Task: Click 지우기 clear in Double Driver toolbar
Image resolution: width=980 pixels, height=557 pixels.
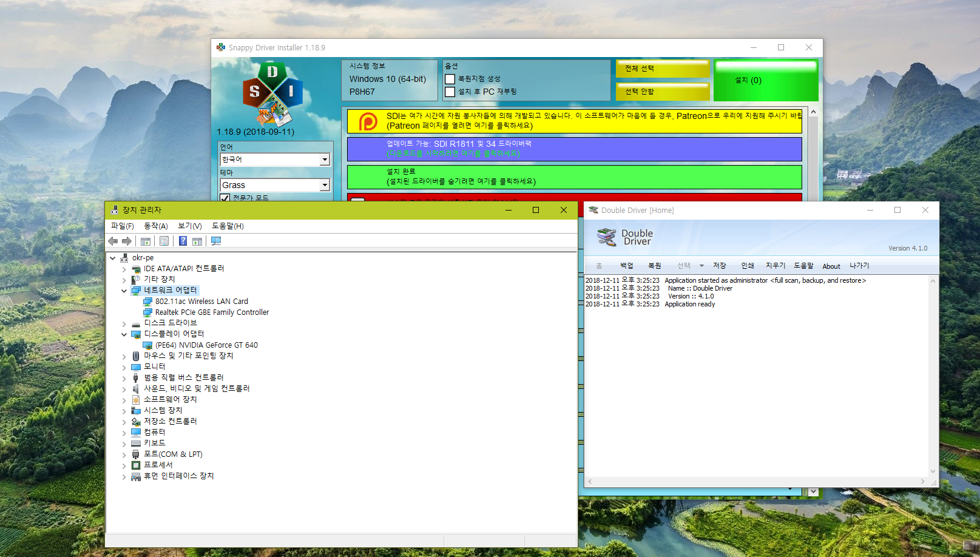Action: point(776,266)
